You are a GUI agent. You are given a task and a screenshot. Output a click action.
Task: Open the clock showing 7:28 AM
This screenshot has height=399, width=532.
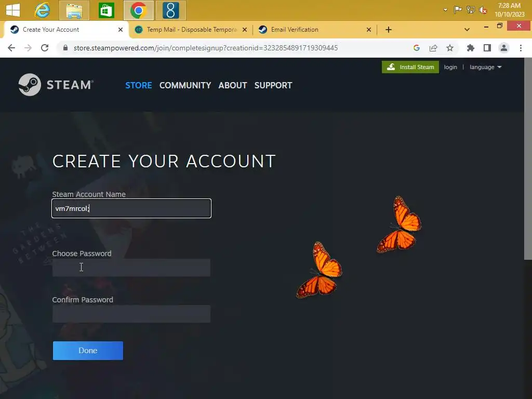click(x=509, y=10)
